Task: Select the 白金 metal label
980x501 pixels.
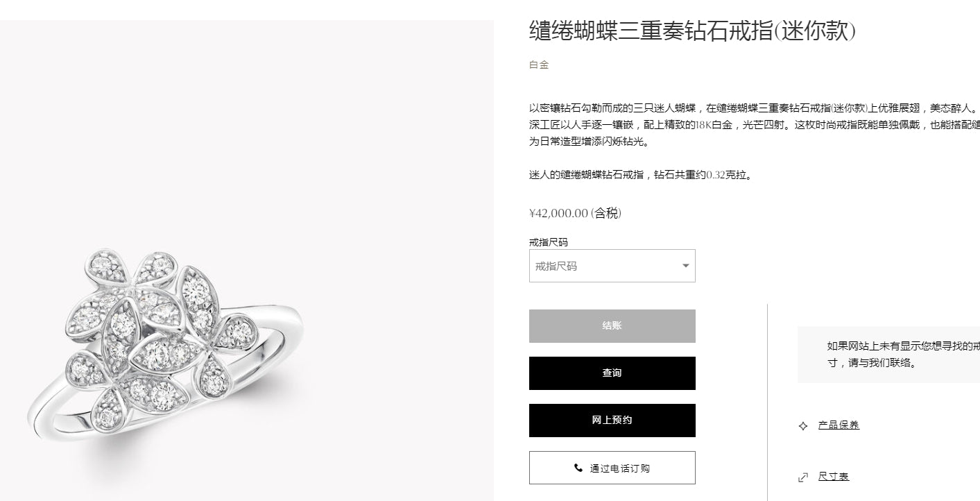Action: click(x=539, y=65)
